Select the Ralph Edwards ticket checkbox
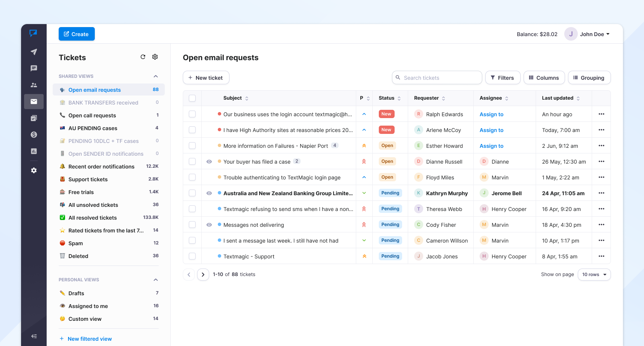 [192, 114]
